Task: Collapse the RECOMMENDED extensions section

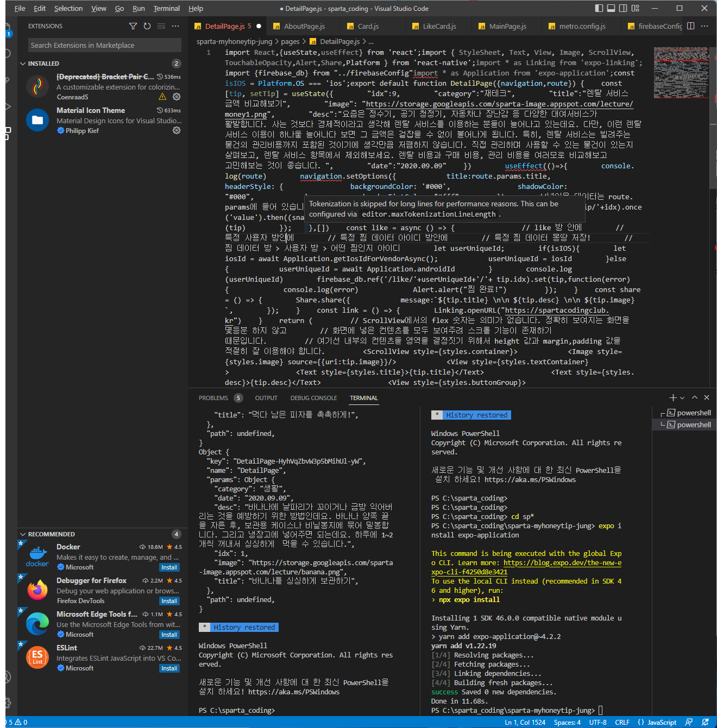Action: point(23,534)
